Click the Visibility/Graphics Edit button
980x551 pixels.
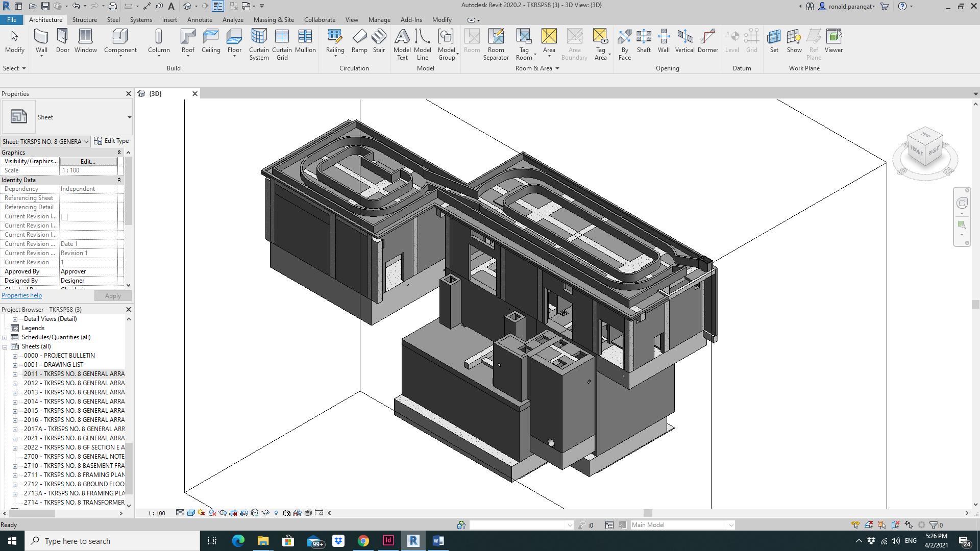(88, 161)
